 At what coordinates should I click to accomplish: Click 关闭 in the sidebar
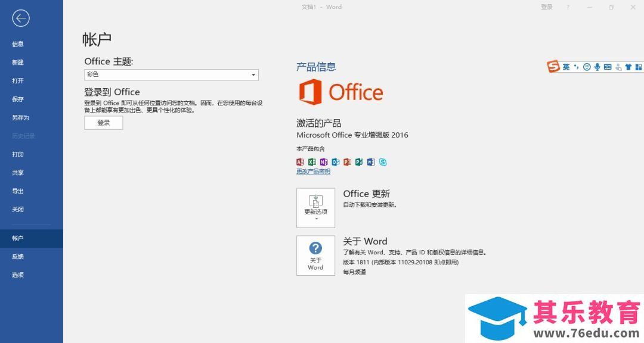point(18,210)
